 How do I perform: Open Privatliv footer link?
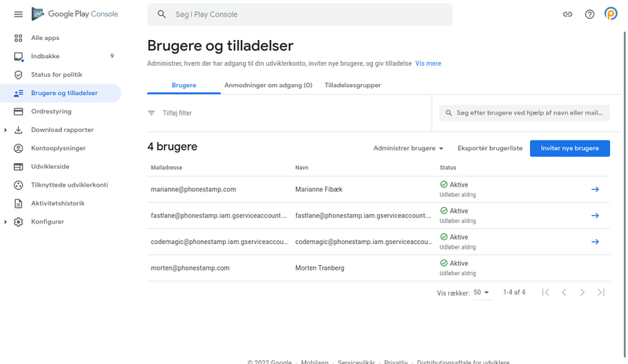396,362
